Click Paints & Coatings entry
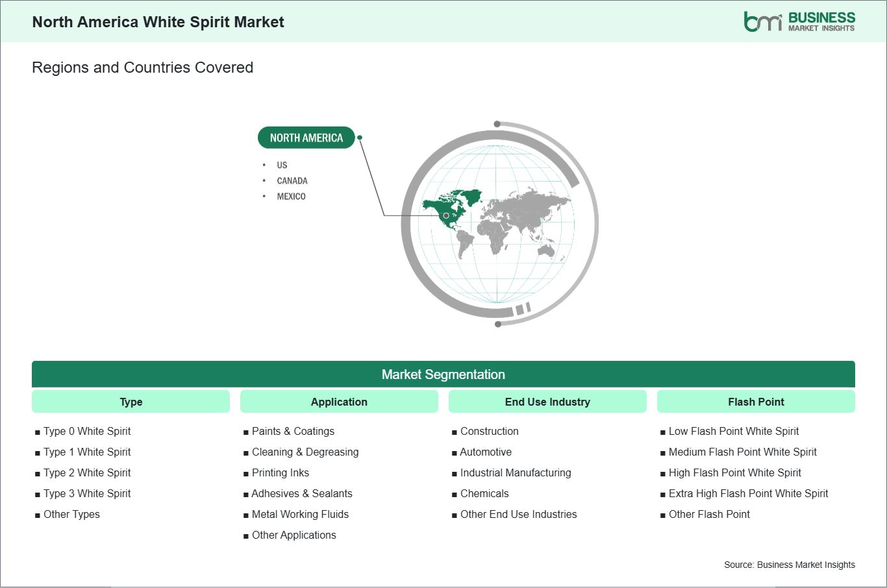 coord(293,431)
